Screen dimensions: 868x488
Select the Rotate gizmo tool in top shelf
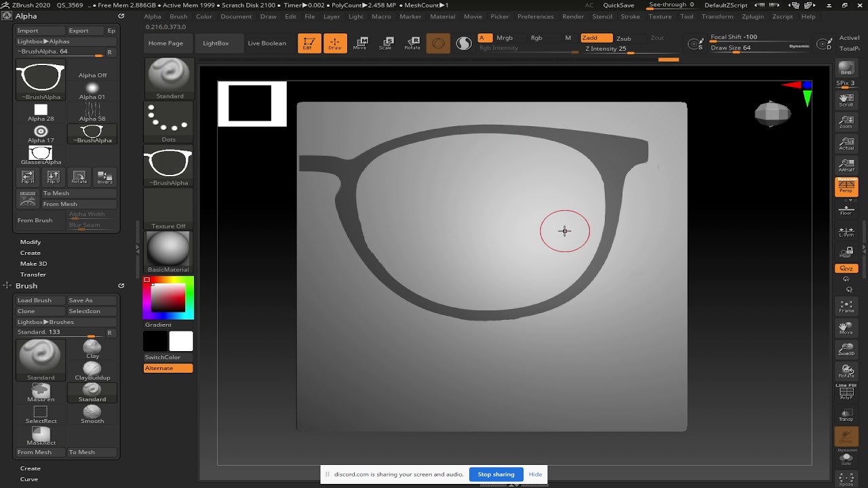(412, 43)
